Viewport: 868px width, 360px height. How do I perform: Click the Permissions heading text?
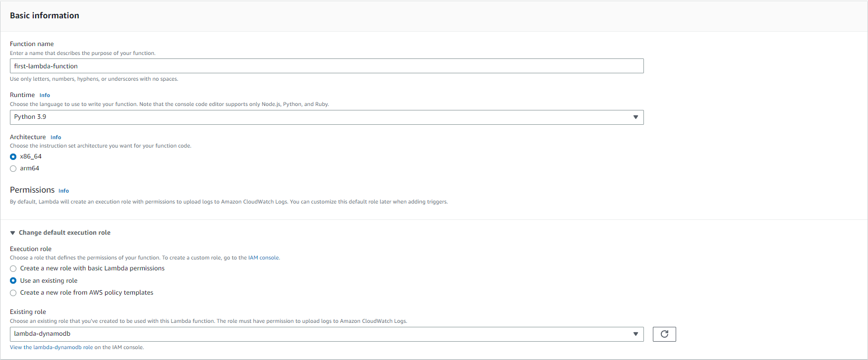(x=32, y=190)
